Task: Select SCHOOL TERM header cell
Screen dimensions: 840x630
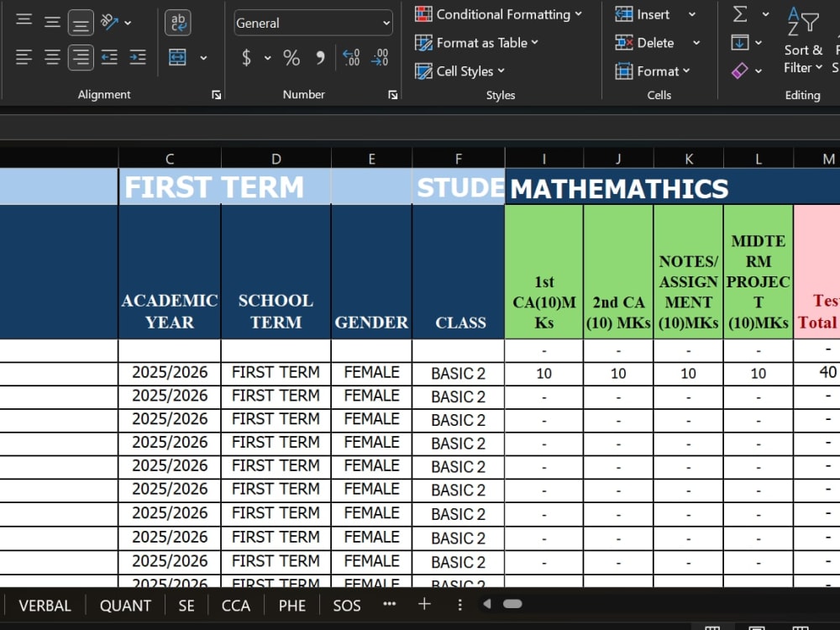Action: click(276, 271)
